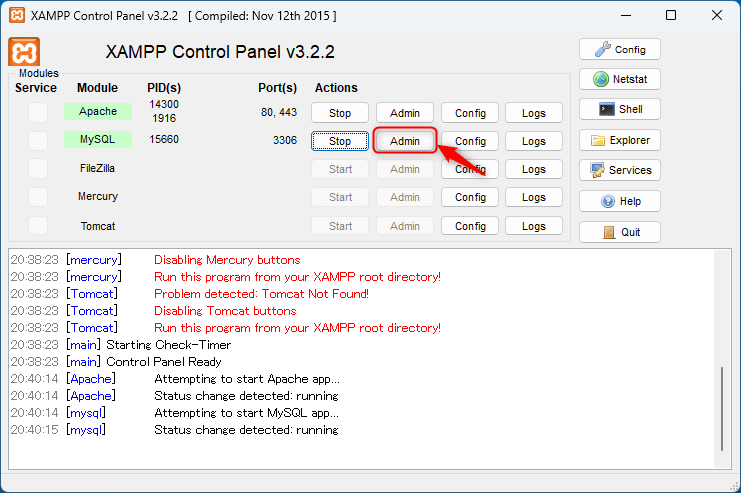741x493 pixels.
Task: Click the XAMPP title bar icon
Action: [17, 15]
